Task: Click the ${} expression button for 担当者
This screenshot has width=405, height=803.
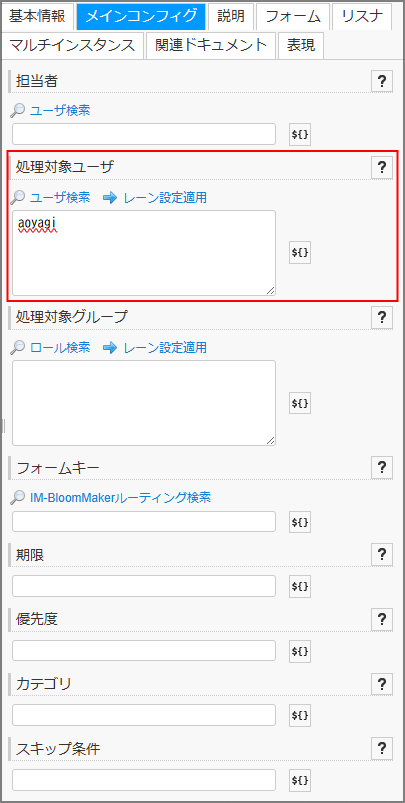Action: tap(300, 134)
